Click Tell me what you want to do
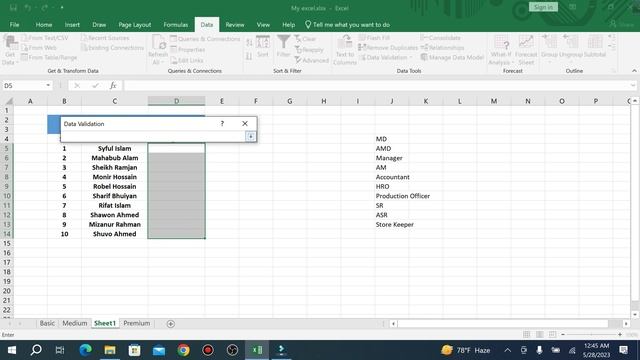The width and height of the screenshot is (640, 360). 347,24
